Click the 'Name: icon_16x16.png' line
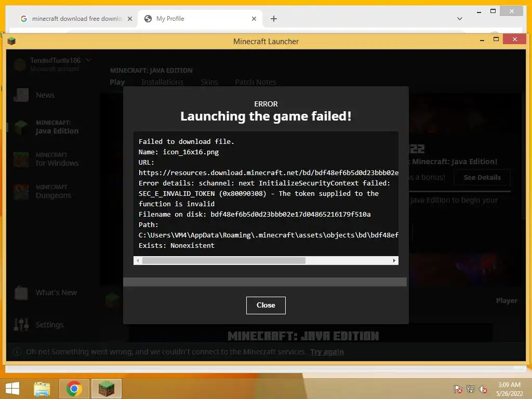 [x=179, y=152]
